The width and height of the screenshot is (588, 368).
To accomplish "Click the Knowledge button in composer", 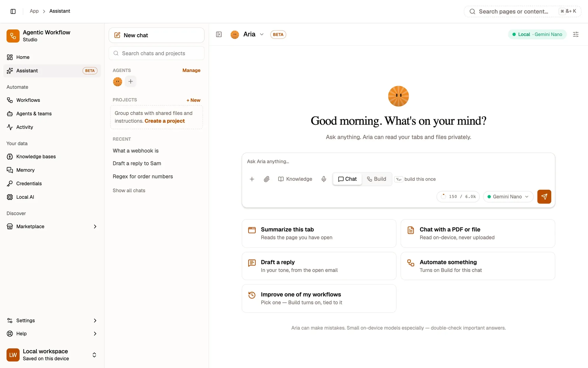I will click(295, 179).
